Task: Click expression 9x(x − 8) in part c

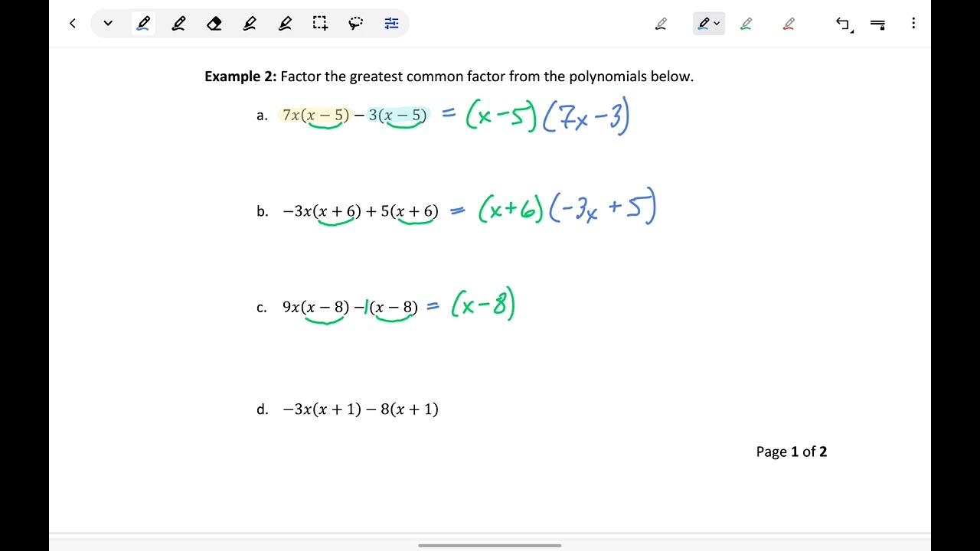Action: (315, 308)
